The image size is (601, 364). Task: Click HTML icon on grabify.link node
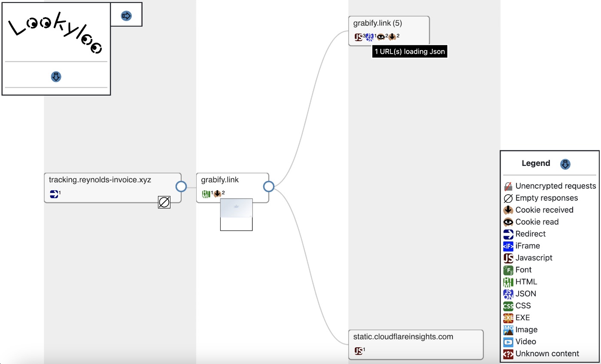coord(206,194)
